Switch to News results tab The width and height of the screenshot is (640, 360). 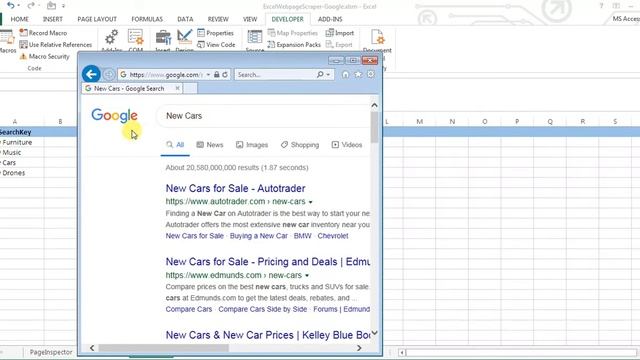[x=210, y=145]
